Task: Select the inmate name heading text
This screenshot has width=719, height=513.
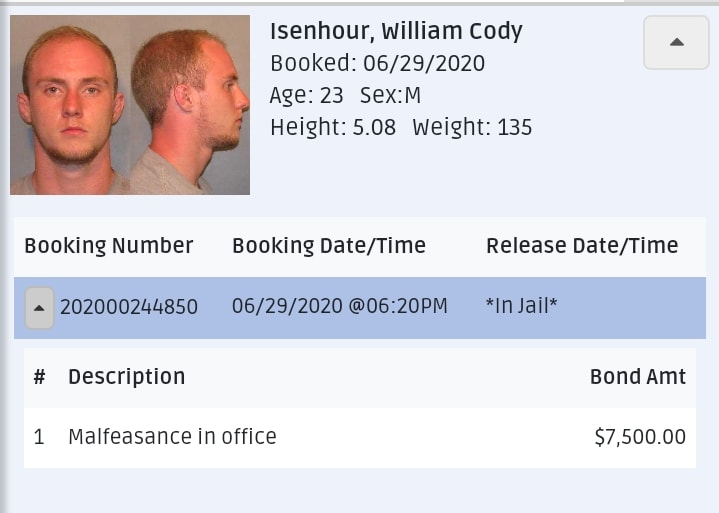Action: coord(396,31)
